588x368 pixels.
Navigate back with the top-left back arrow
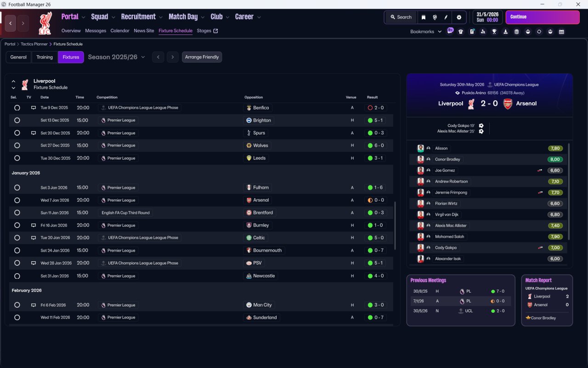coord(11,23)
